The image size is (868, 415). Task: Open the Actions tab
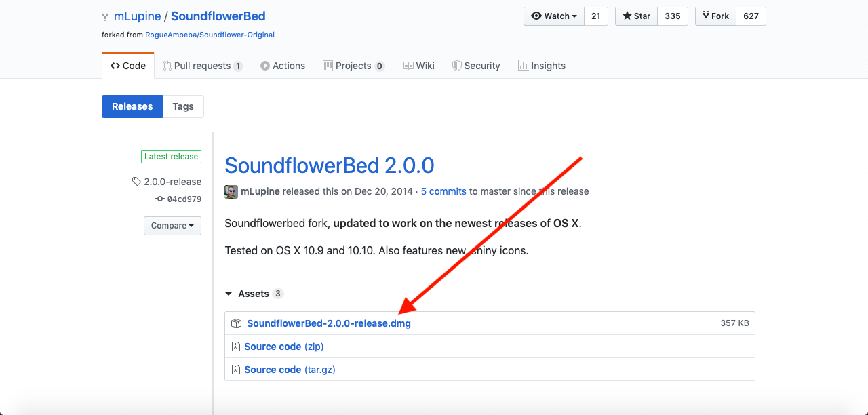283,66
